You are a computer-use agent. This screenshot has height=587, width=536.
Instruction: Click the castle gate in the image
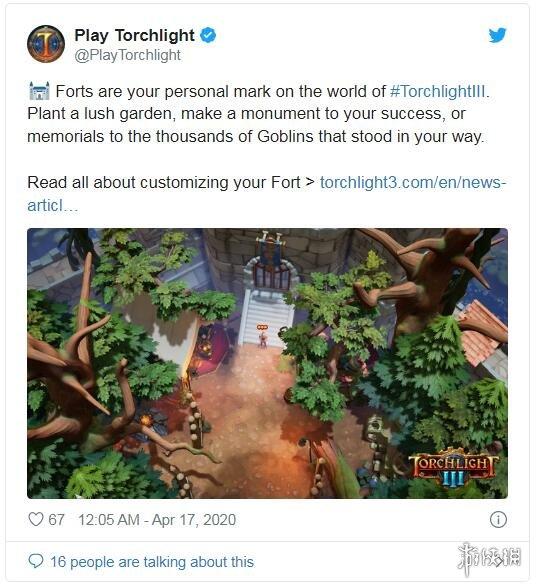point(272,275)
